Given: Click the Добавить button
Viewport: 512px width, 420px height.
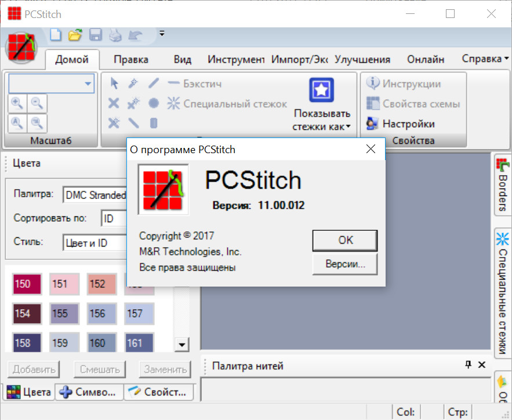Looking at the screenshot, I should pyautogui.click(x=34, y=370).
